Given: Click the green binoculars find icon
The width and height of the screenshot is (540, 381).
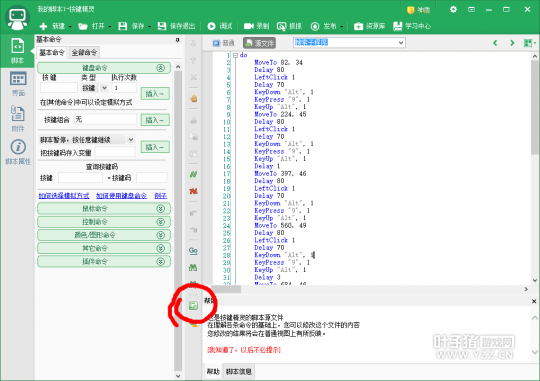Looking at the screenshot, I should coord(194,267).
